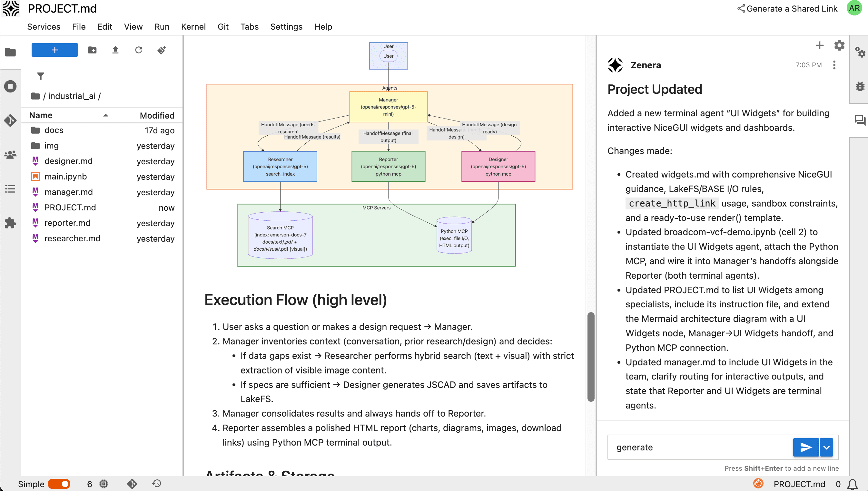Open the Property Inspector gears icon
Viewport: 868px width, 491px height.
[860, 53]
